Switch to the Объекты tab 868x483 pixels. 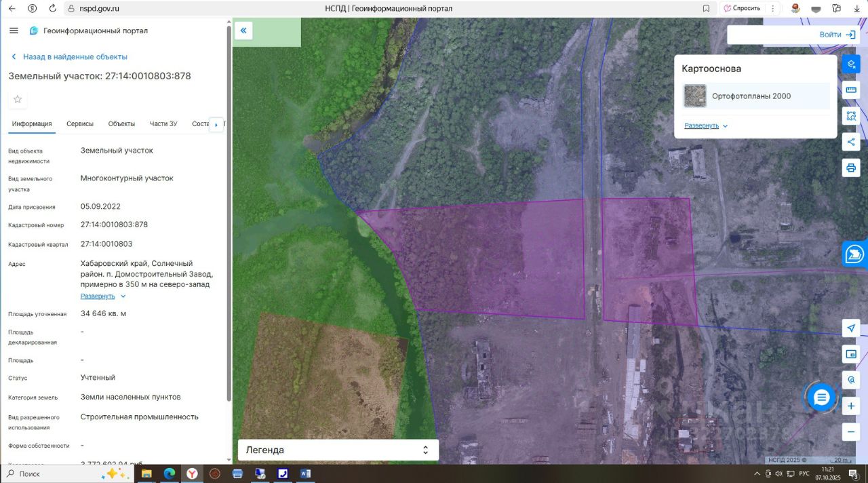tap(121, 123)
